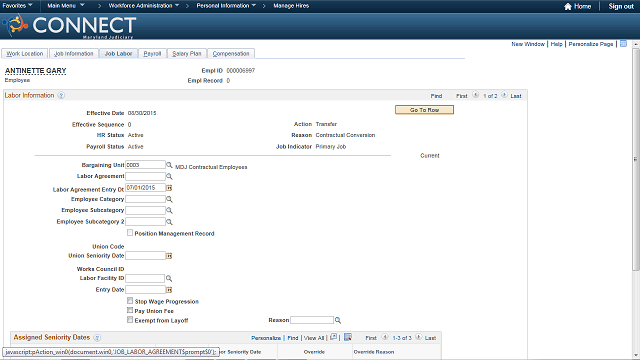640x360 pixels.
Task: Click the Go To Row button
Action: (x=424, y=110)
